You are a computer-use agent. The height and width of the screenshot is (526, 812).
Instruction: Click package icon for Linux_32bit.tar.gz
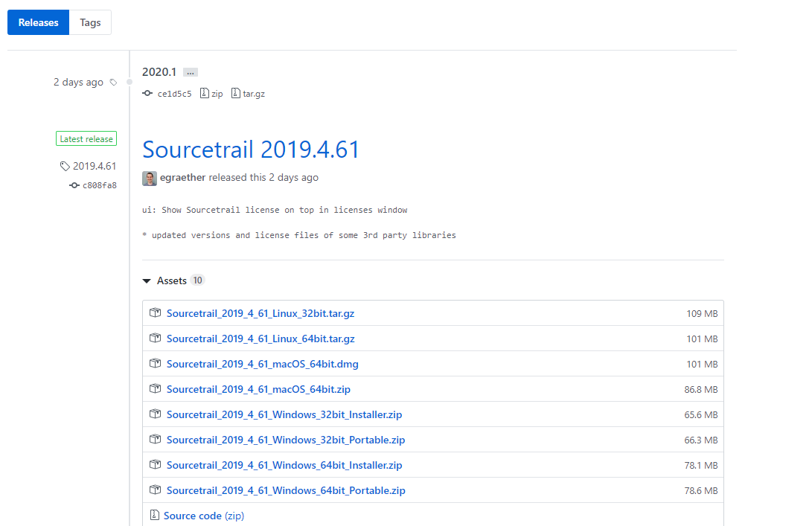click(156, 312)
